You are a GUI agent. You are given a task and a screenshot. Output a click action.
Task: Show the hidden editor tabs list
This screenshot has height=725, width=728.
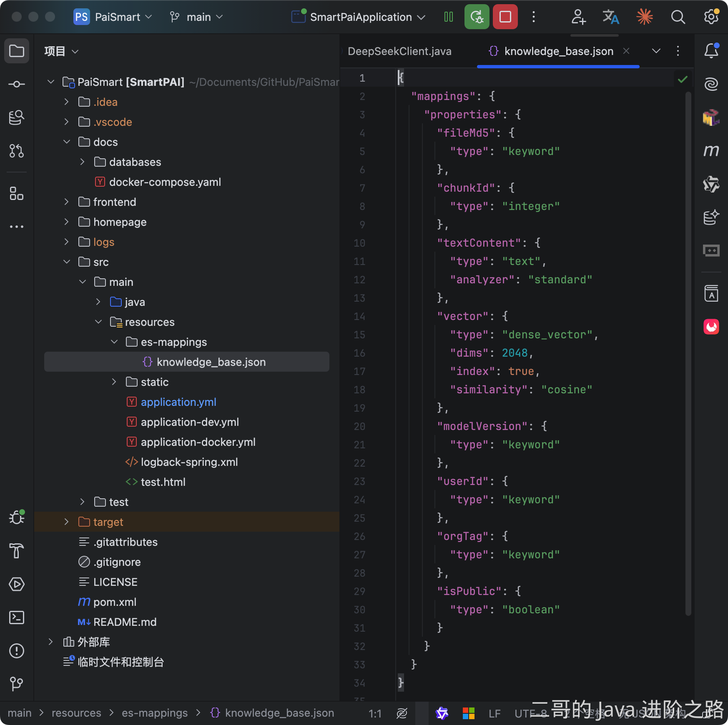(656, 51)
